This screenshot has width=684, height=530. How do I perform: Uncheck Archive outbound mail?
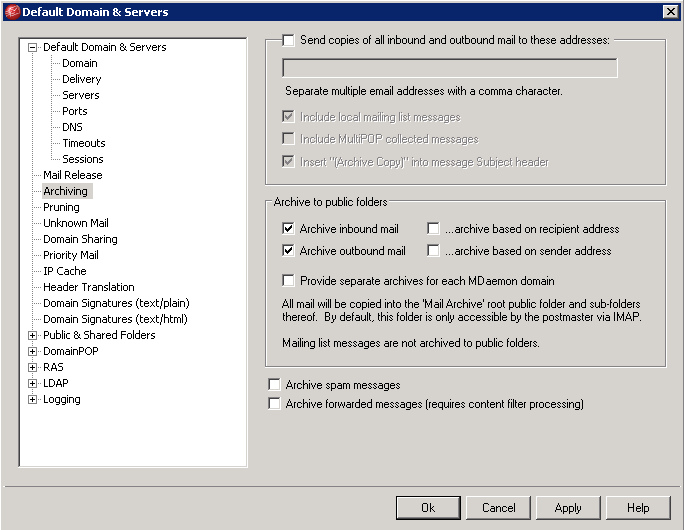click(288, 251)
